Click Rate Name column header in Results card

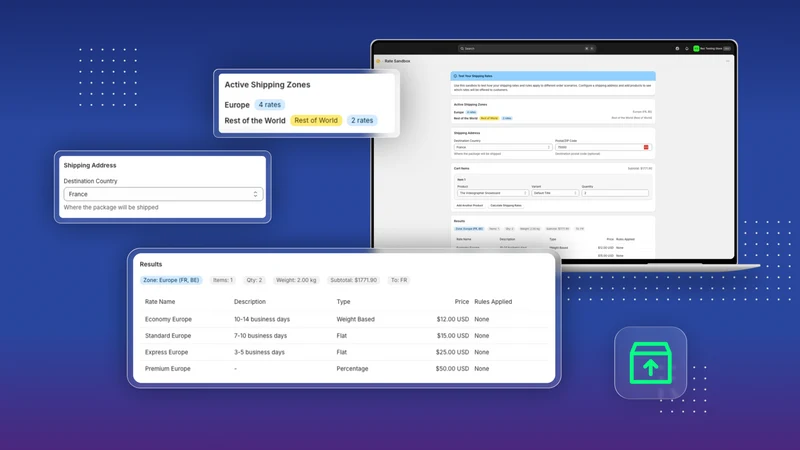click(160, 302)
